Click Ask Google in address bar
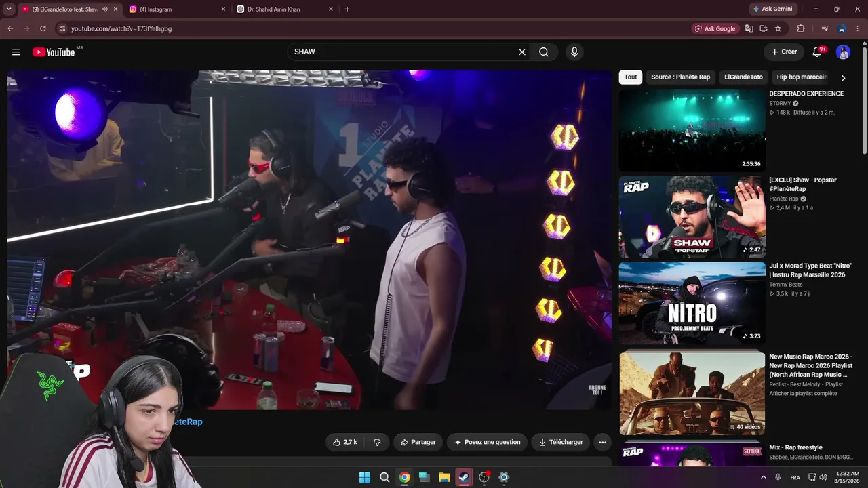 coord(715,28)
